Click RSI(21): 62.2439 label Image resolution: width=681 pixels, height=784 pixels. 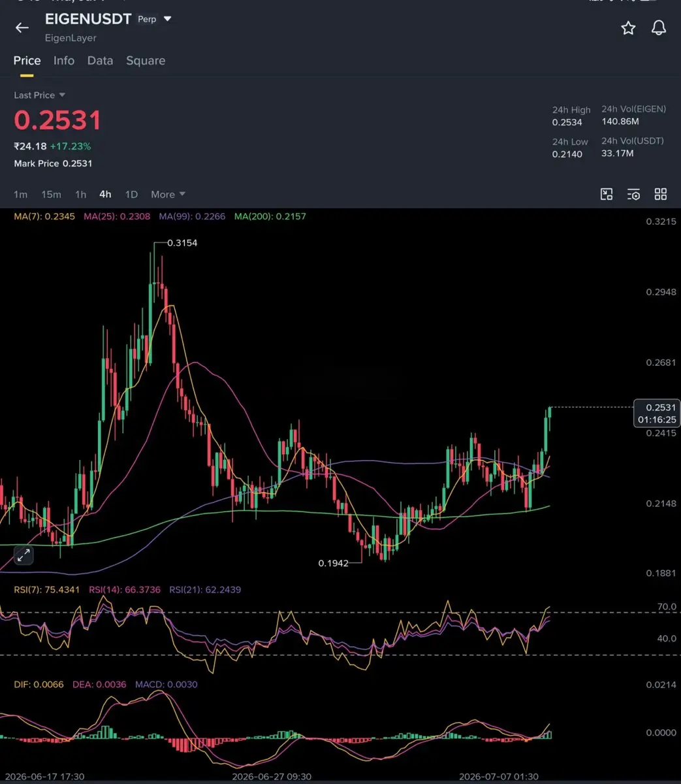pos(205,589)
